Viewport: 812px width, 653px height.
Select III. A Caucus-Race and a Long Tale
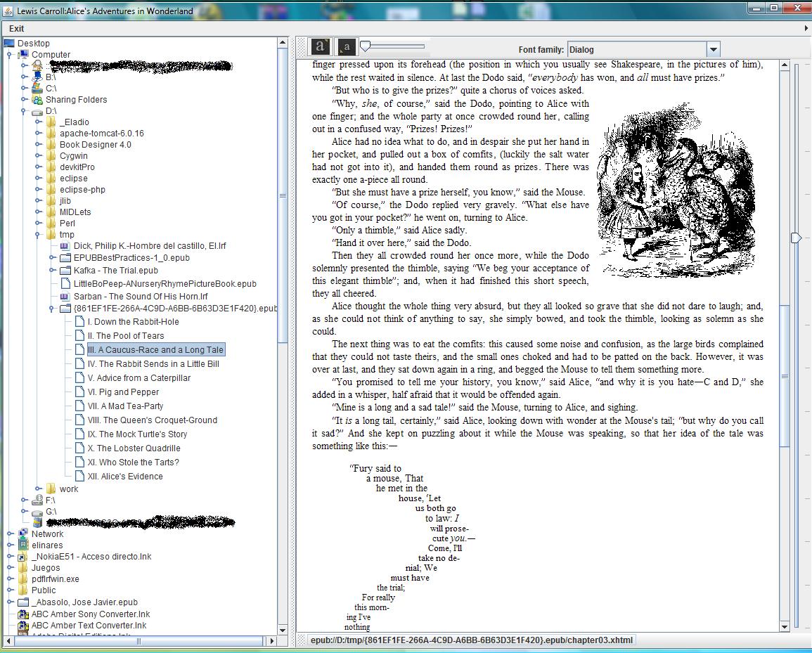coord(155,349)
